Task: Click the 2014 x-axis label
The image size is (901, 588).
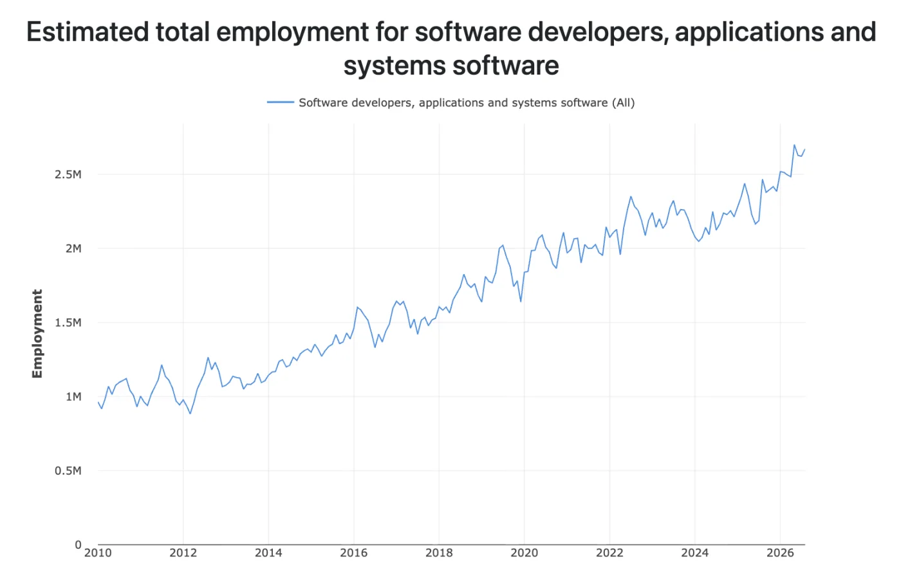Action: [x=268, y=553]
